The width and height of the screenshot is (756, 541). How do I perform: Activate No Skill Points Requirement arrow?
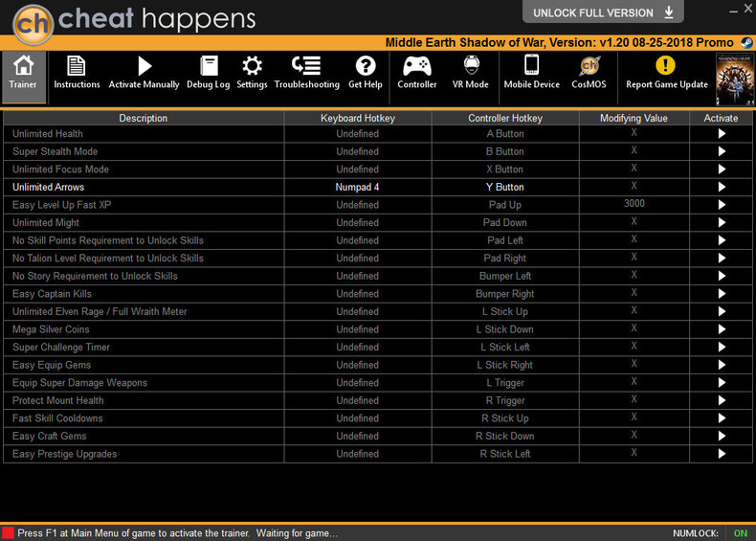pyautogui.click(x=722, y=240)
